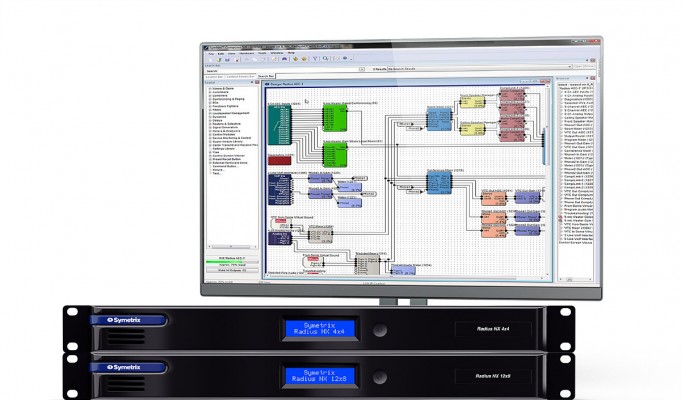681x400 pixels.
Task: Select Signal Generators in Toolkit
Action: pyautogui.click(x=225, y=127)
